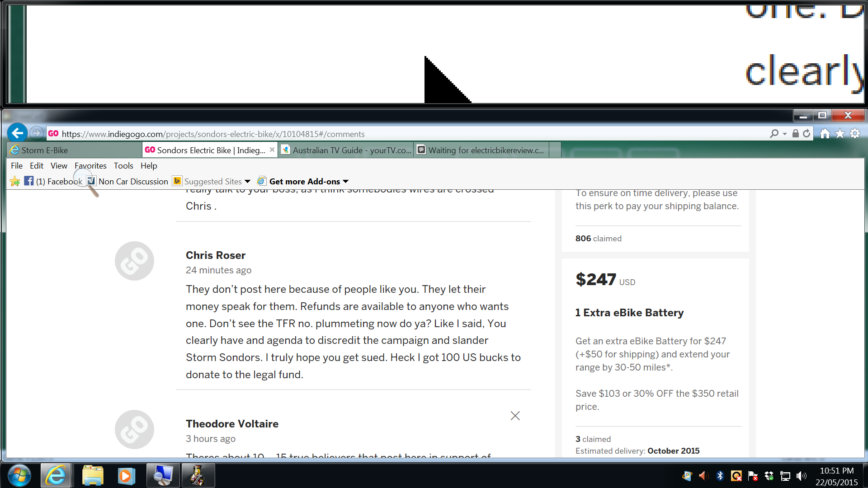Open Windows Start button
The image size is (868, 488).
point(19,475)
